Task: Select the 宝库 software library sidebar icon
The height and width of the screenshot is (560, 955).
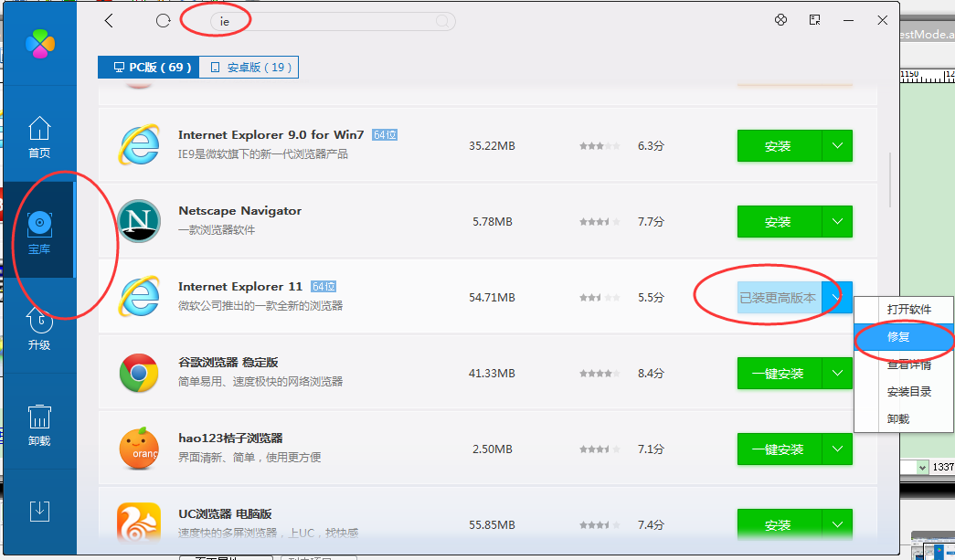Action: click(39, 232)
